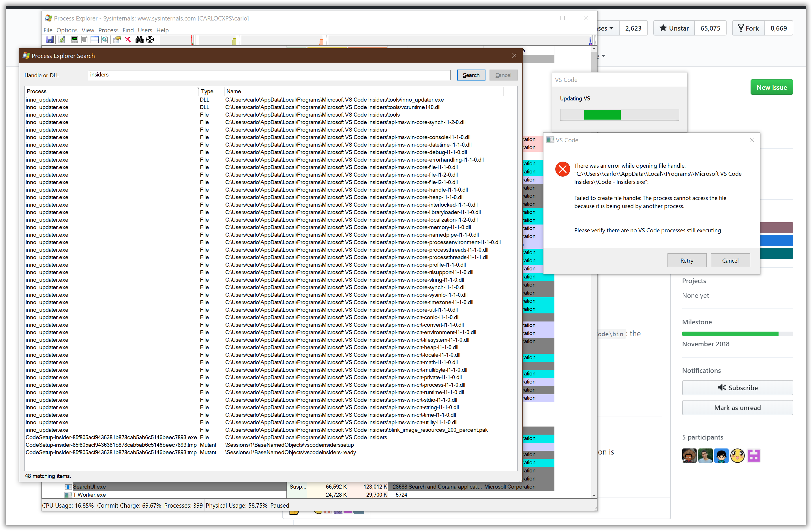The width and height of the screenshot is (812, 531).
Task: Open System Information via the monitor graph icon
Action: coord(74,40)
